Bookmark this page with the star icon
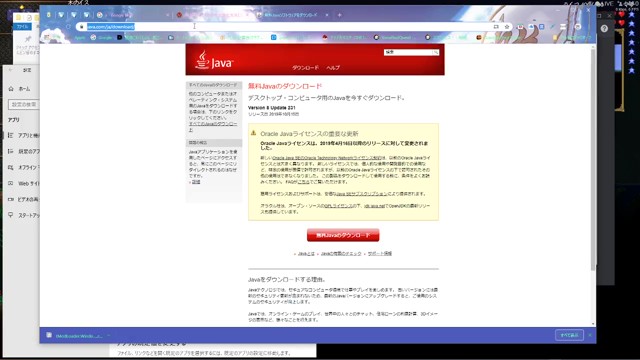This screenshot has width=640, height=360. (507, 27)
